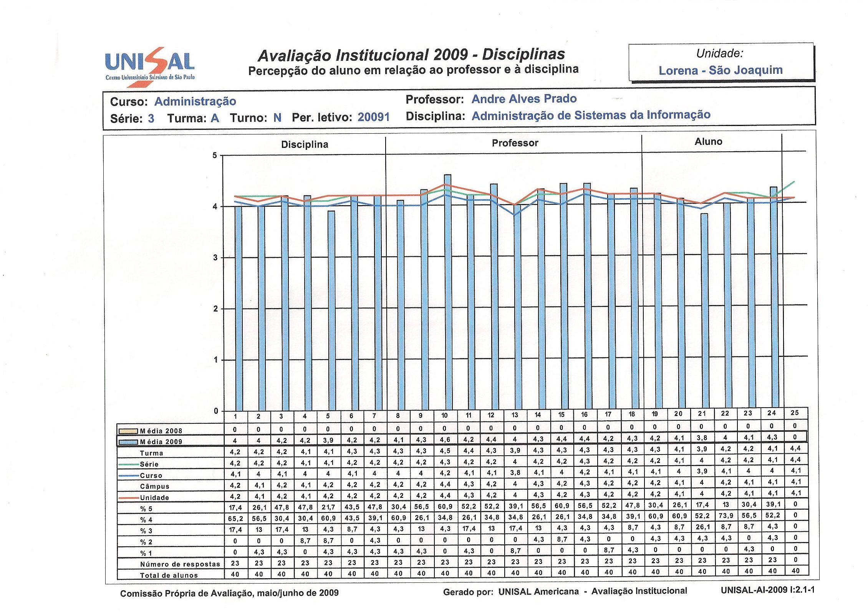Select the blue Média 2009 legend swatch

coord(129,442)
